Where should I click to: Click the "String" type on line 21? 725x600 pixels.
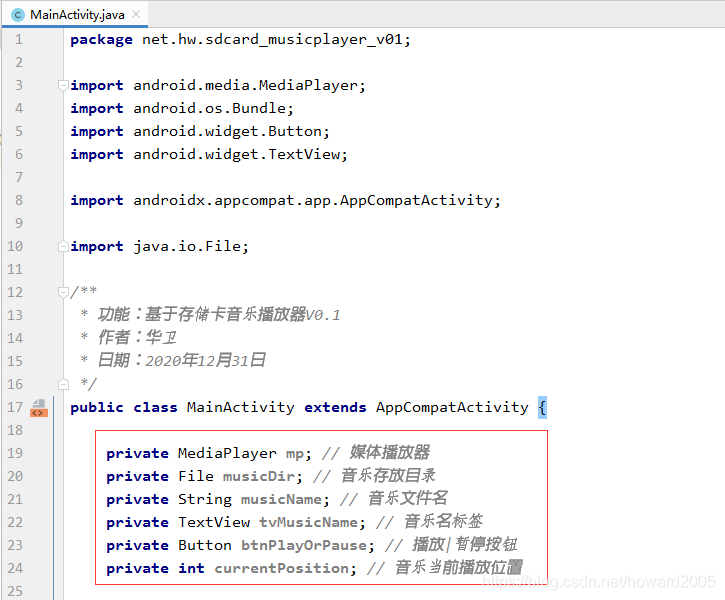pos(205,500)
